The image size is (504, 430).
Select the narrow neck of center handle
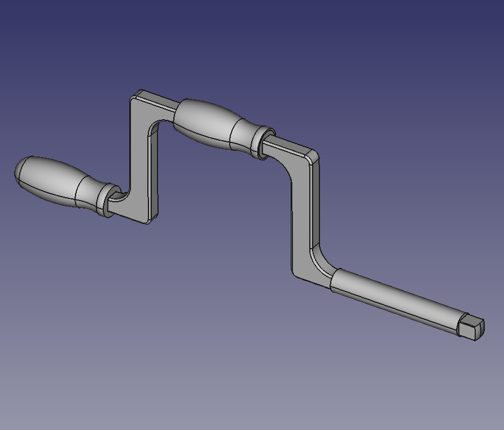[243, 136]
